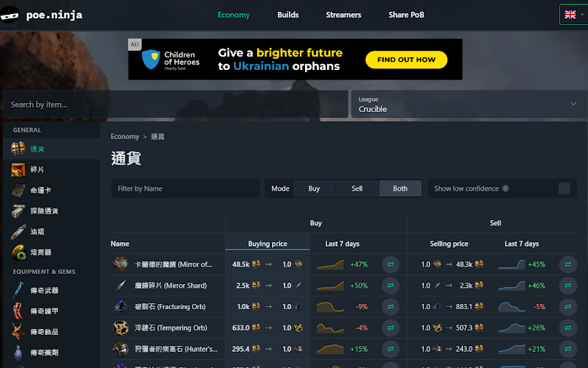
Task: Expand the League Crucible dropdown
Action: coord(469,104)
